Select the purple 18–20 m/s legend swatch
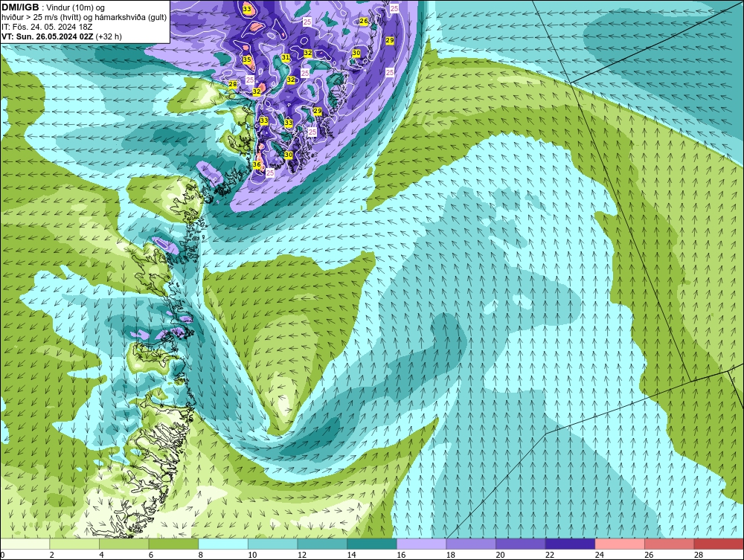 coord(471,544)
